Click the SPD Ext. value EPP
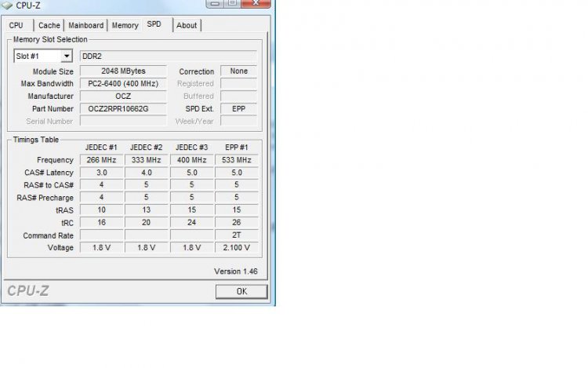 pyautogui.click(x=239, y=109)
